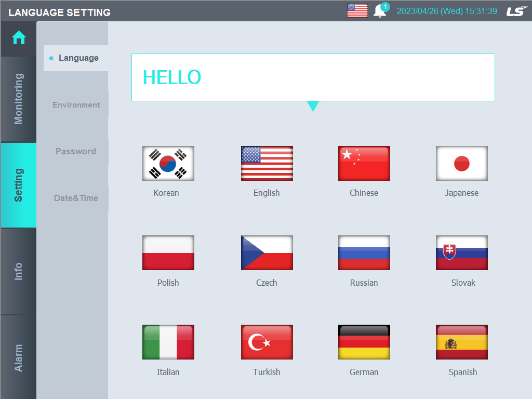Choose the Japanese flag icon

(x=462, y=163)
